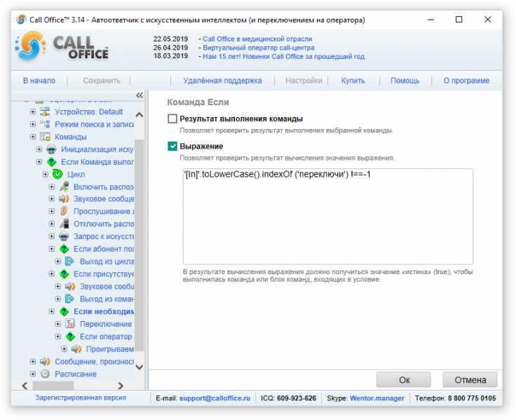Click inside the expression text field
Viewport: 516px width, 420px height.
(x=328, y=217)
